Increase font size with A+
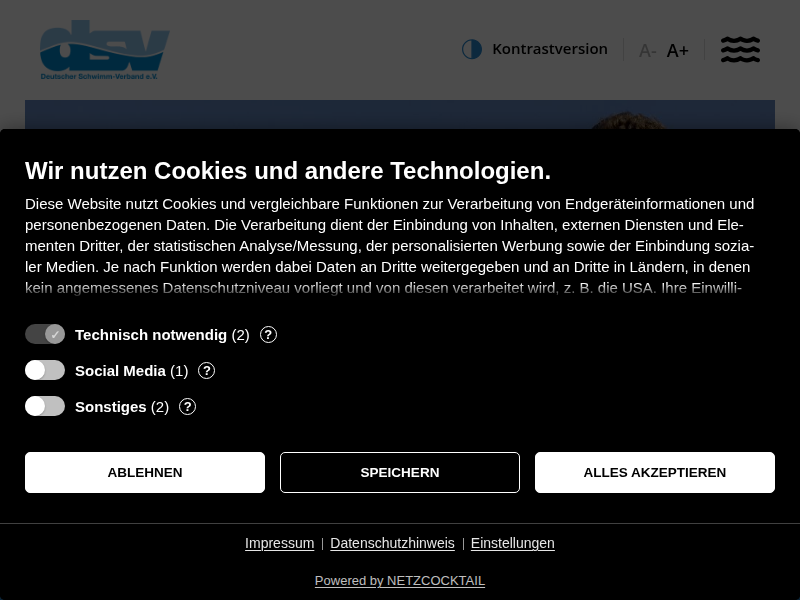 click(678, 51)
